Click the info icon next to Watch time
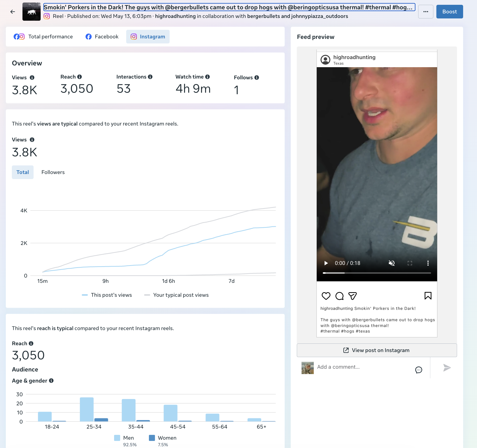The height and width of the screenshot is (448, 477). point(207,77)
